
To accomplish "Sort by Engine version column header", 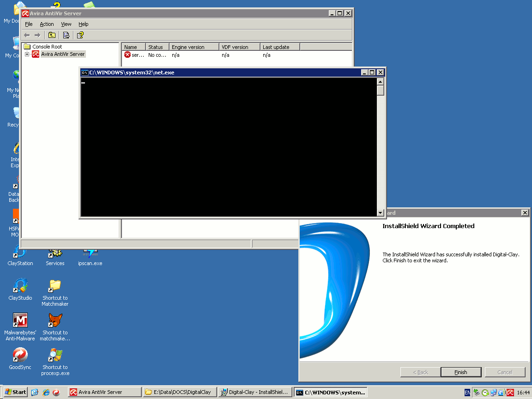I will [x=194, y=47].
